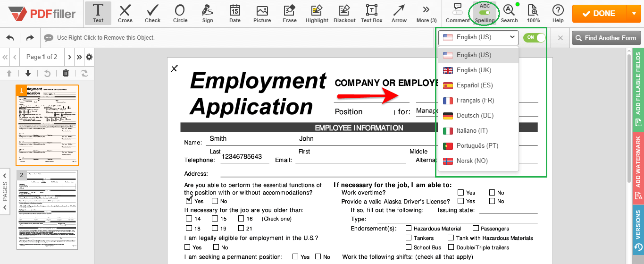Check the Passengers endorsement box
This screenshot has height=264, width=644.
coord(476,228)
